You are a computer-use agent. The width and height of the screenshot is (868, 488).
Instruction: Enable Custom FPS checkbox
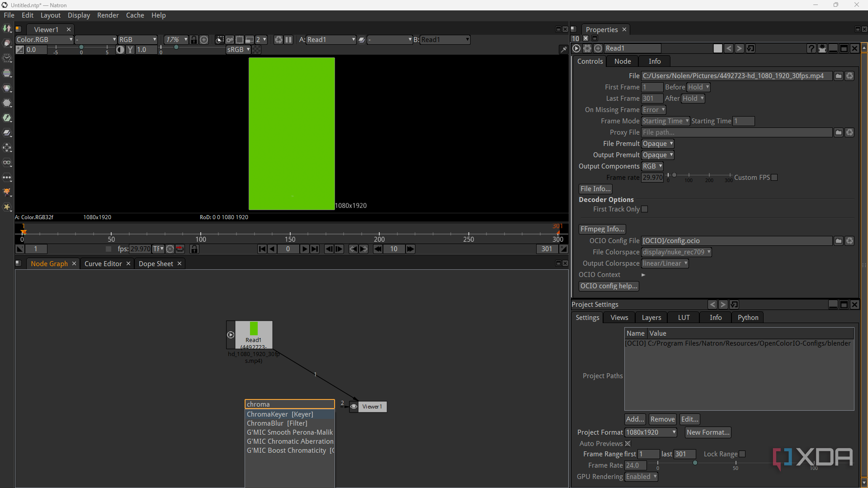pos(774,178)
